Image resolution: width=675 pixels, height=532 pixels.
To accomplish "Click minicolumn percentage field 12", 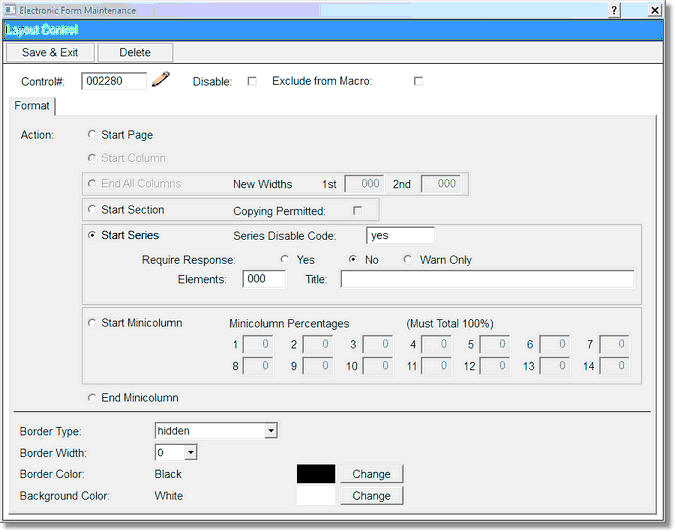I will (x=495, y=366).
